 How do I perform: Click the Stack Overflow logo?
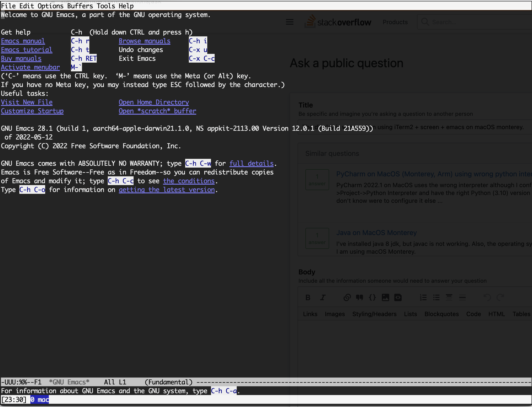(338, 21)
